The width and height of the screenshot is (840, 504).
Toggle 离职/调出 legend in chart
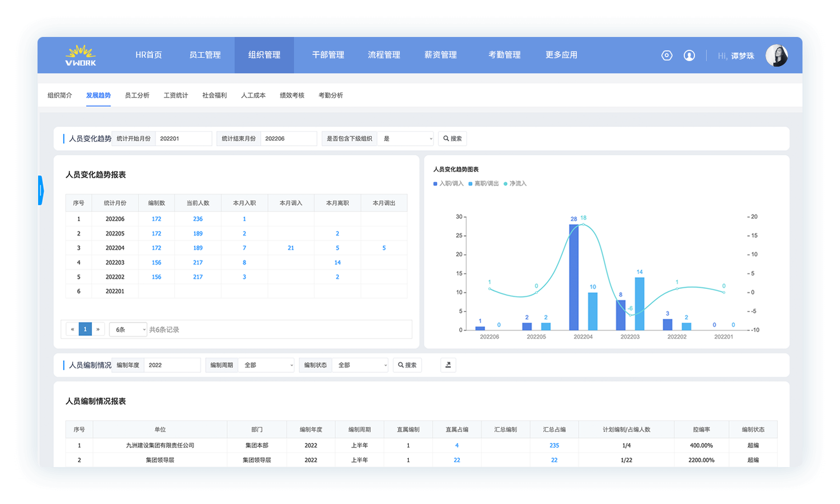coord(484,184)
